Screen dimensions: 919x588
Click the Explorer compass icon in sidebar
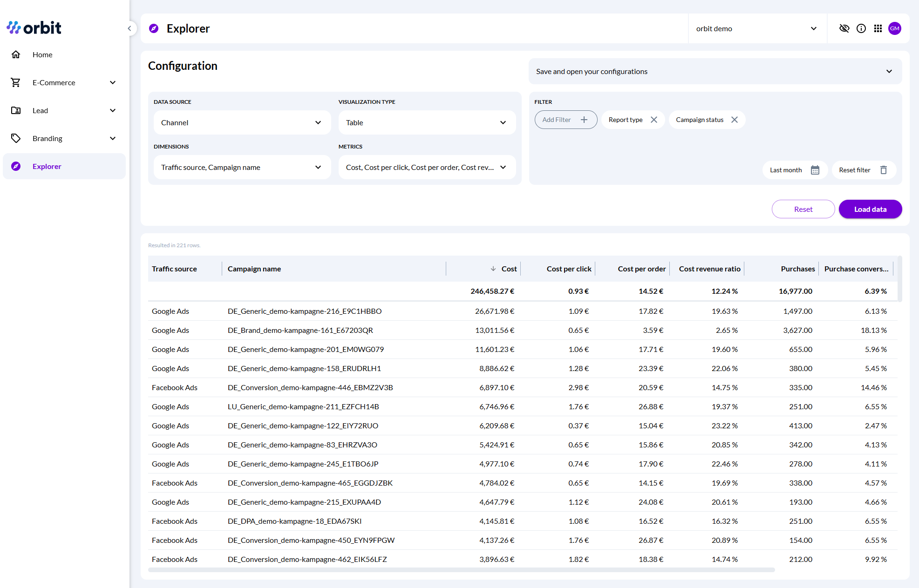pos(16,166)
